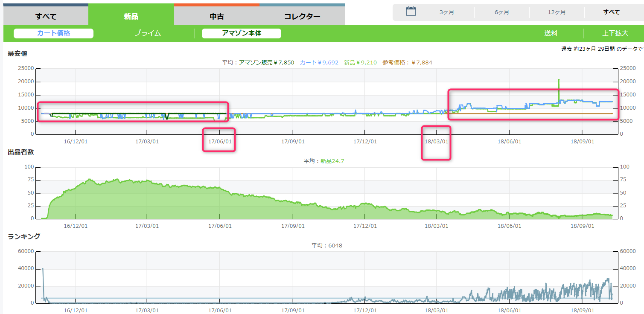This screenshot has height=314, width=644.
Task: Toggle the カート価格 line
Action: (53, 33)
